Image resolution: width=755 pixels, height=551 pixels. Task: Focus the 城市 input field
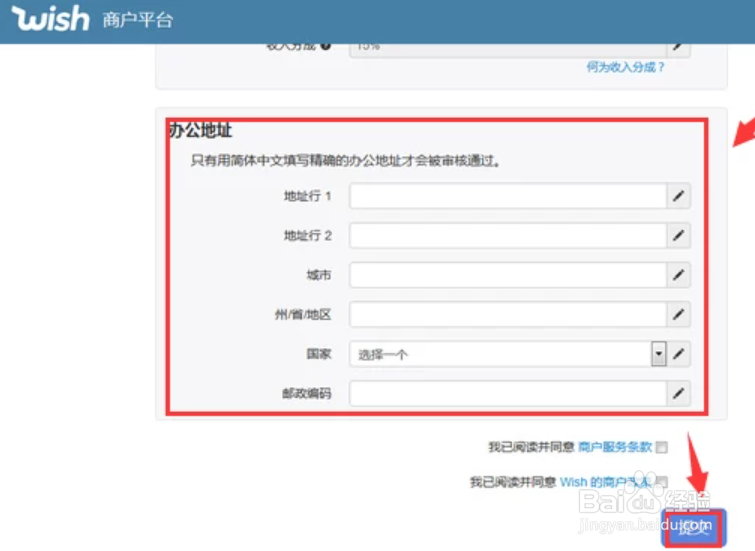pyautogui.click(x=508, y=275)
